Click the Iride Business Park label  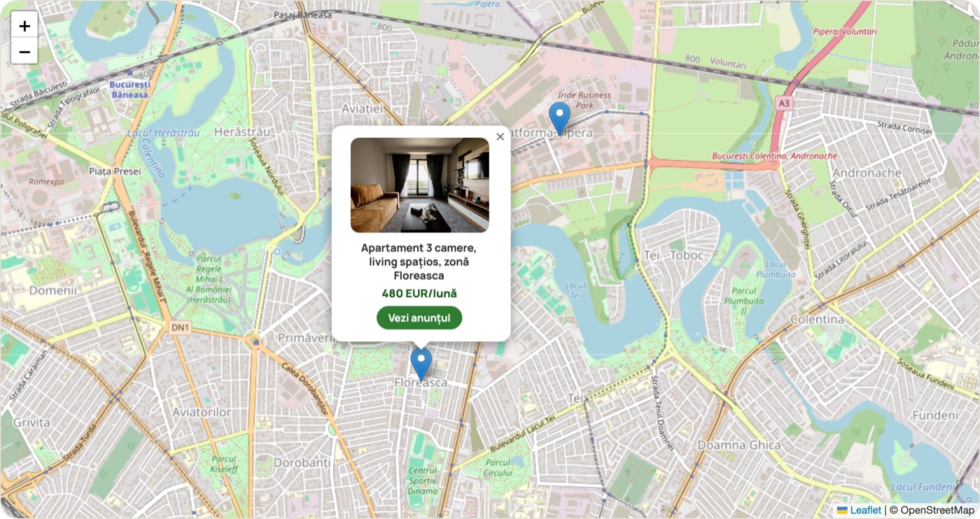pos(584,100)
